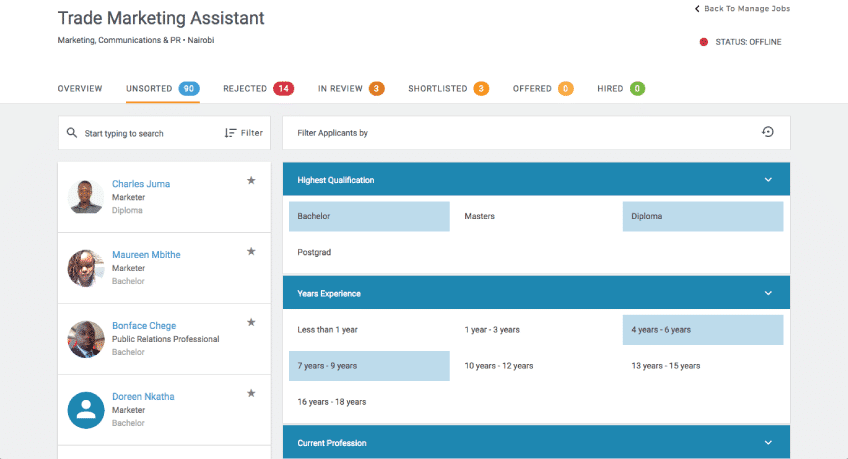
Task: Open the Filter sort icon
Action: click(x=231, y=133)
